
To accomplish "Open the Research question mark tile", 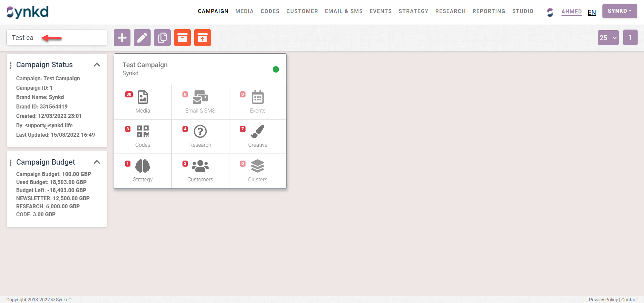I will click(200, 136).
